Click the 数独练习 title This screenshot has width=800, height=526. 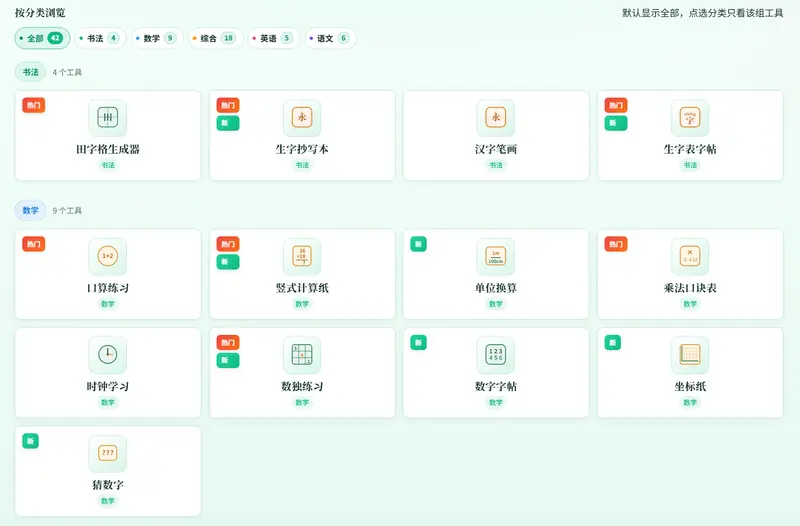302,386
